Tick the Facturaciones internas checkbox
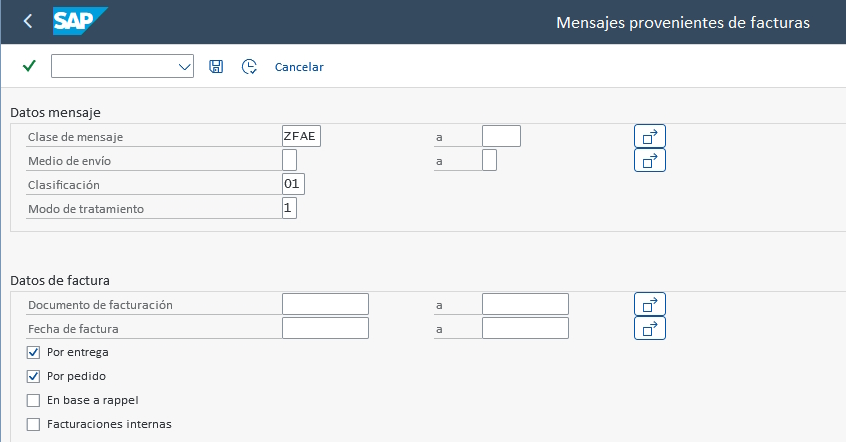 tap(33, 424)
